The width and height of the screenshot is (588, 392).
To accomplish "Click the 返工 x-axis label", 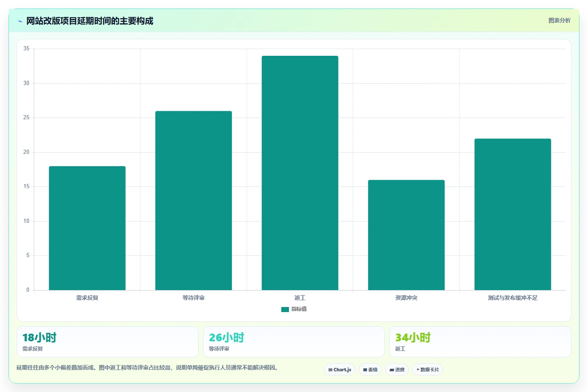I will coord(300,298).
